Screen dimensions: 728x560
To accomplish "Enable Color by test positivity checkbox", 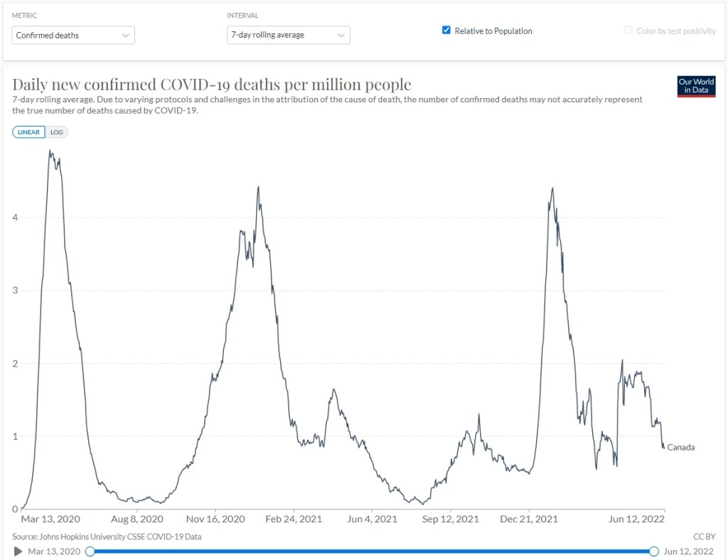I will [628, 30].
